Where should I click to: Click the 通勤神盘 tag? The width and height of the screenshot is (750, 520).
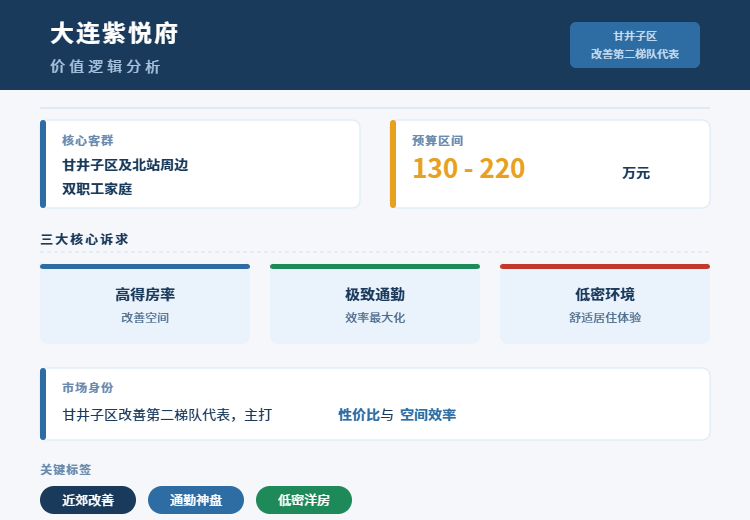(x=196, y=500)
